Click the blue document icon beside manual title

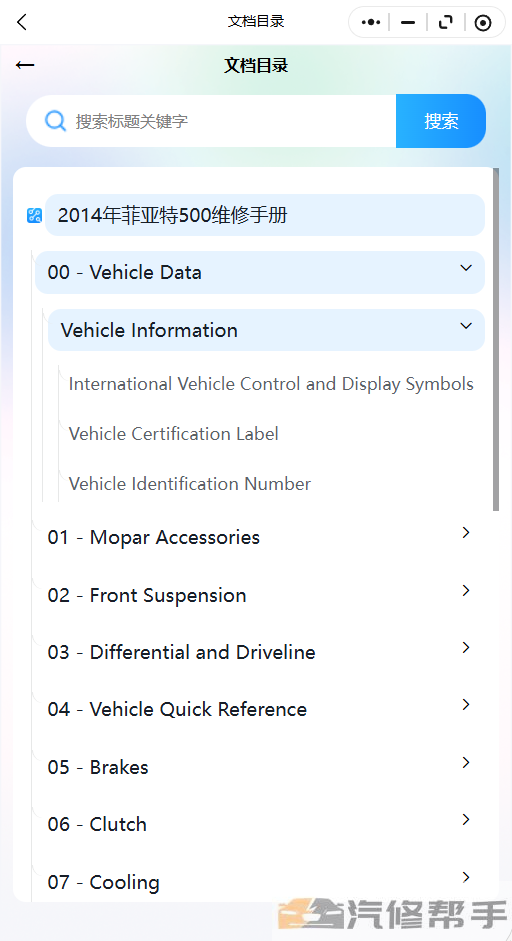pyautogui.click(x=34, y=215)
